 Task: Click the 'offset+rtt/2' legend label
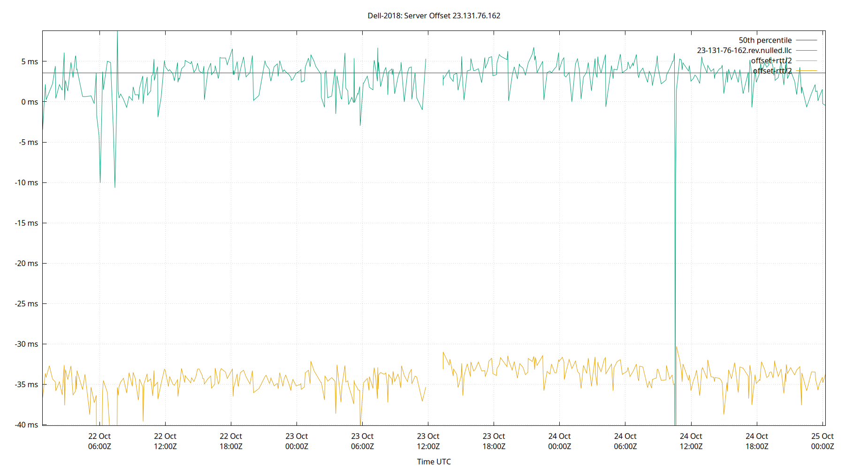pos(771,61)
